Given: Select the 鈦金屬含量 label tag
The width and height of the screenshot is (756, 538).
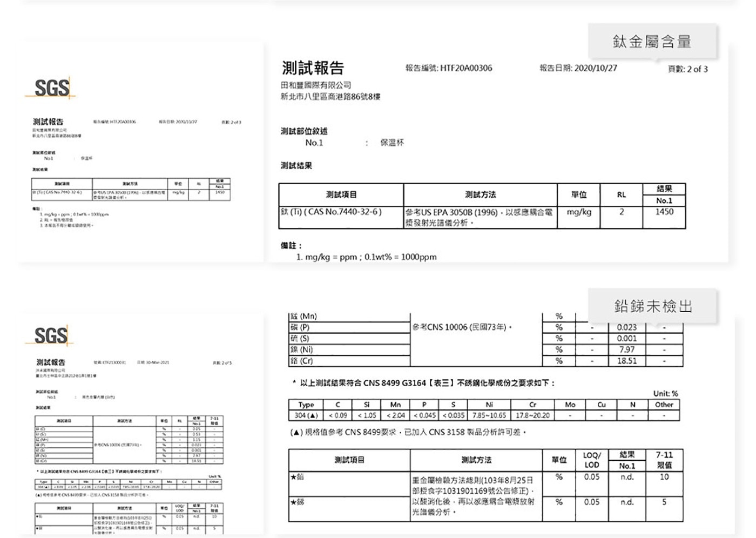Looking at the screenshot, I should click(x=652, y=42).
